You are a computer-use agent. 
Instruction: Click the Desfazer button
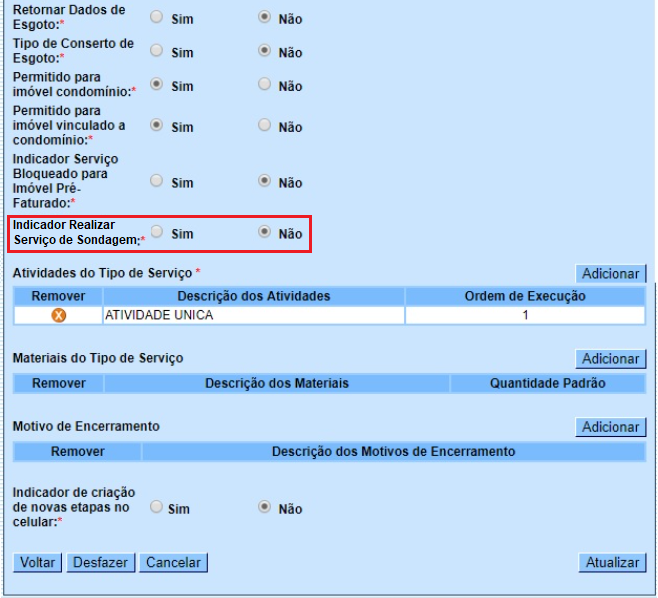click(x=100, y=562)
